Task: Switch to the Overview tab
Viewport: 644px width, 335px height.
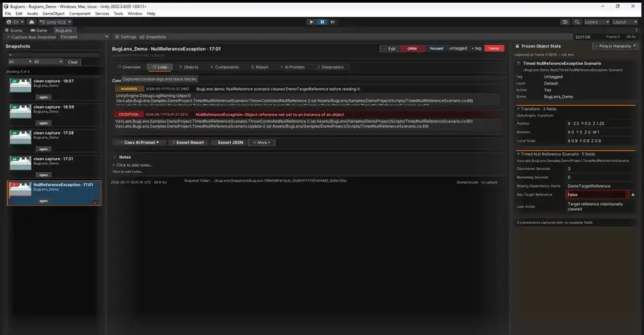Action: [x=129, y=67]
